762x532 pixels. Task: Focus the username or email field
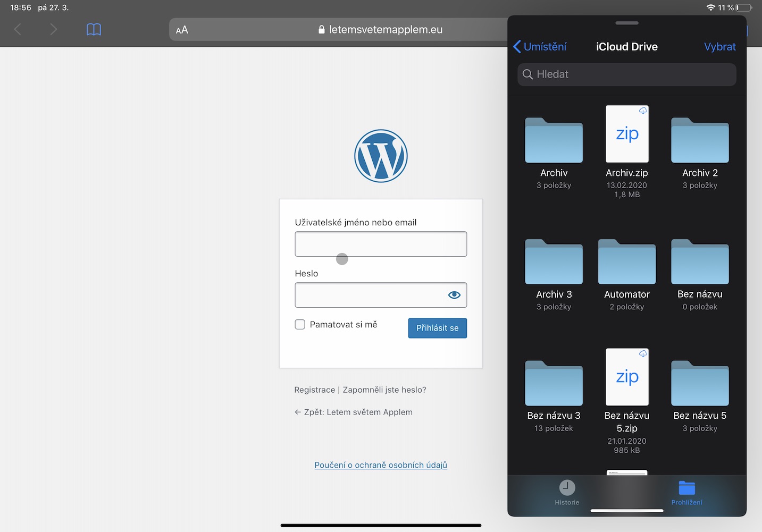coord(381,244)
